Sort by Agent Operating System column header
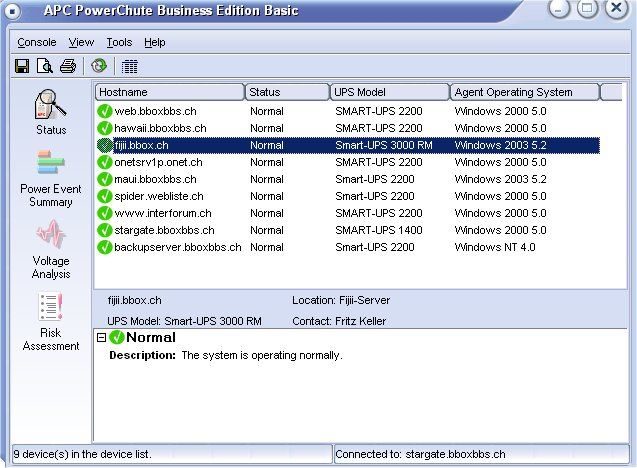Screen dimensions: 637x468 [x=525, y=92]
